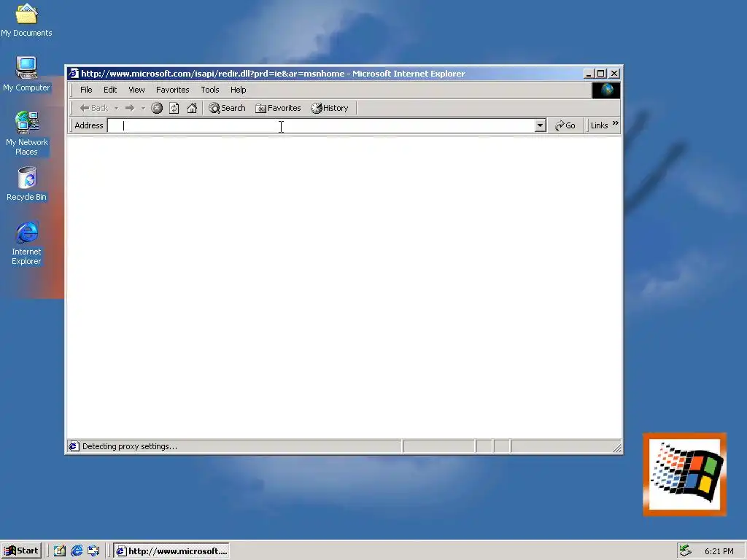This screenshot has width=747, height=560.
Task: Select the Internet Explorer desktop icon
Action: coord(26,243)
